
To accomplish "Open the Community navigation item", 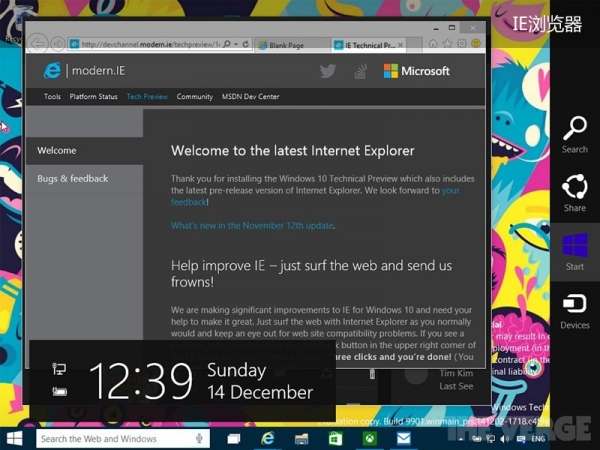I will tap(194, 96).
